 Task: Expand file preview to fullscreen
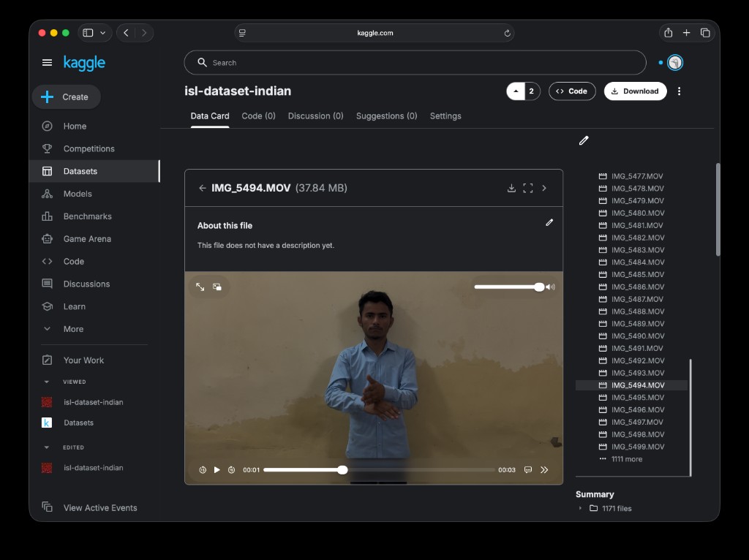point(528,188)
